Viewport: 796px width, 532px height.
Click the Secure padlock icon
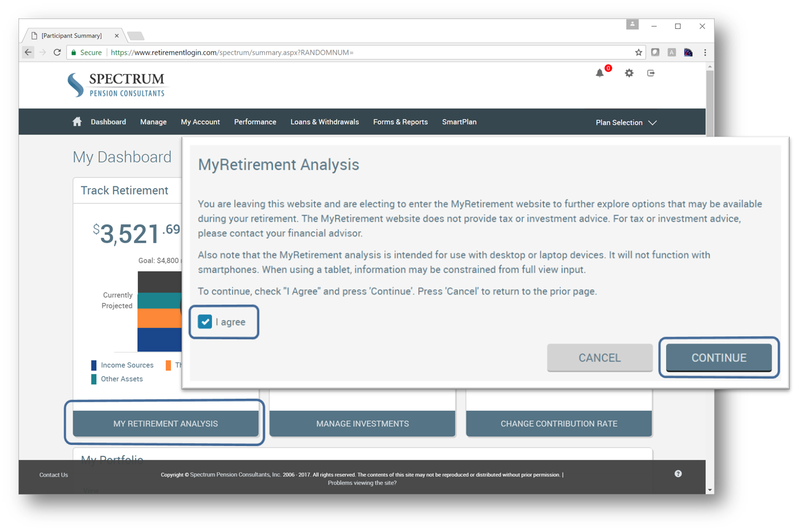coord(74,53)
